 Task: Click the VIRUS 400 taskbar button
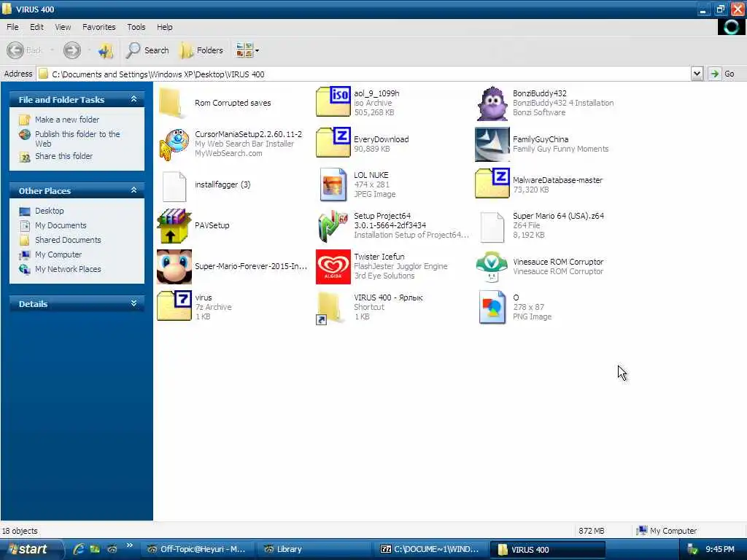click(548, 550)
